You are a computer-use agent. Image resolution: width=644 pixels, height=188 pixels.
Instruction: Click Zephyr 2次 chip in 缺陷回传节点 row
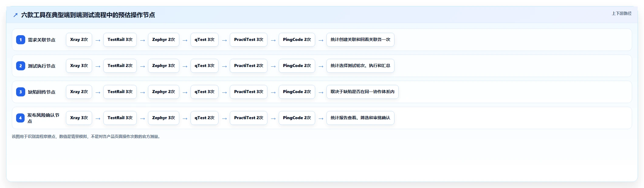pos(164,92)
